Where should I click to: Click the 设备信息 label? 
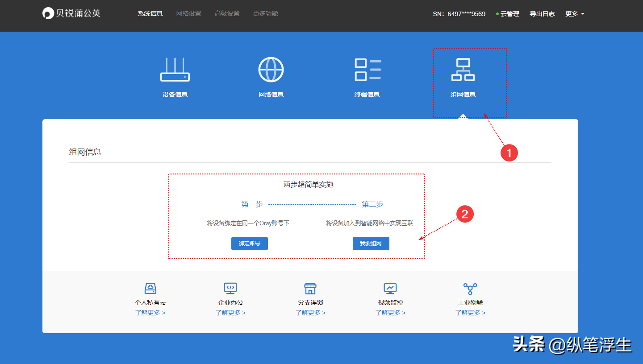[x=175, y=95]
